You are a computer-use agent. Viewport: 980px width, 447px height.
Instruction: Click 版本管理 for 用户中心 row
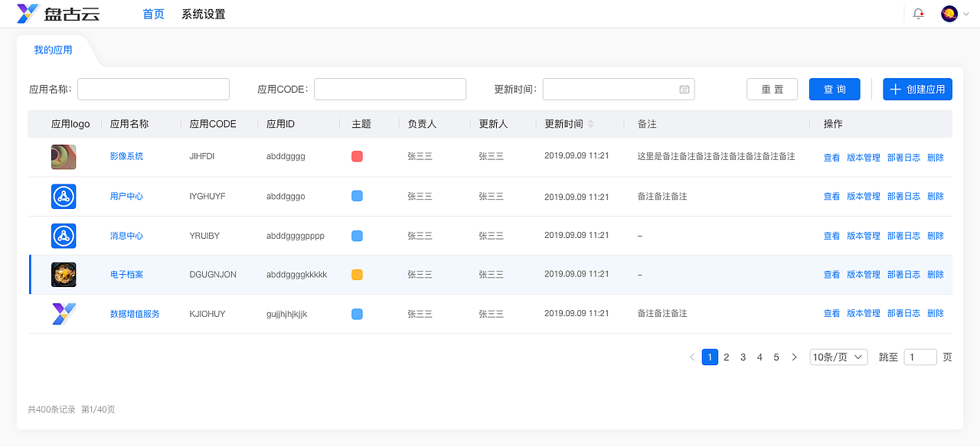pos(864,197)
